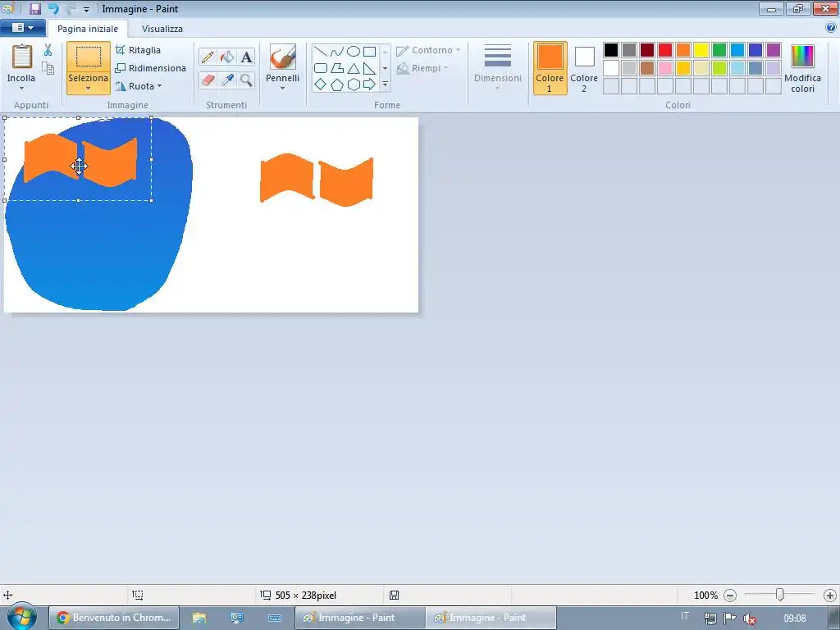Click the Incolla clipboard icon

pos(22,57)
